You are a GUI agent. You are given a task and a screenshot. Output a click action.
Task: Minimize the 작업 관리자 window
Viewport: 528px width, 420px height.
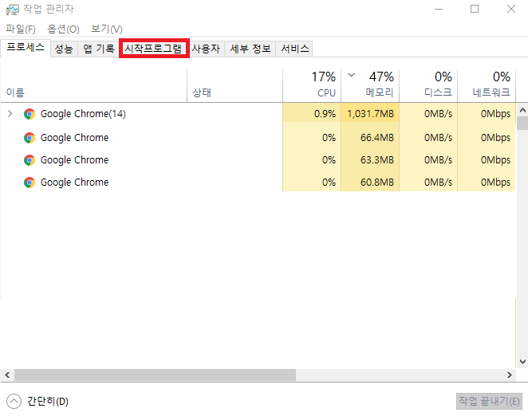point(439,9)
